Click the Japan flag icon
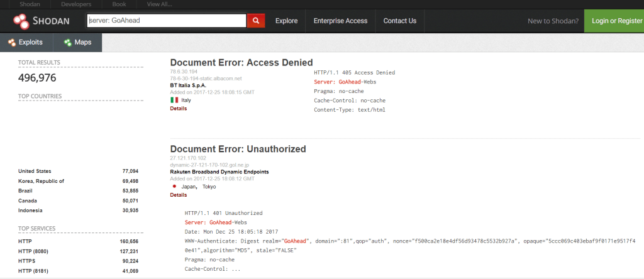Image resolution: width=644 pixels, height=279 pixels. coord(174,186)
